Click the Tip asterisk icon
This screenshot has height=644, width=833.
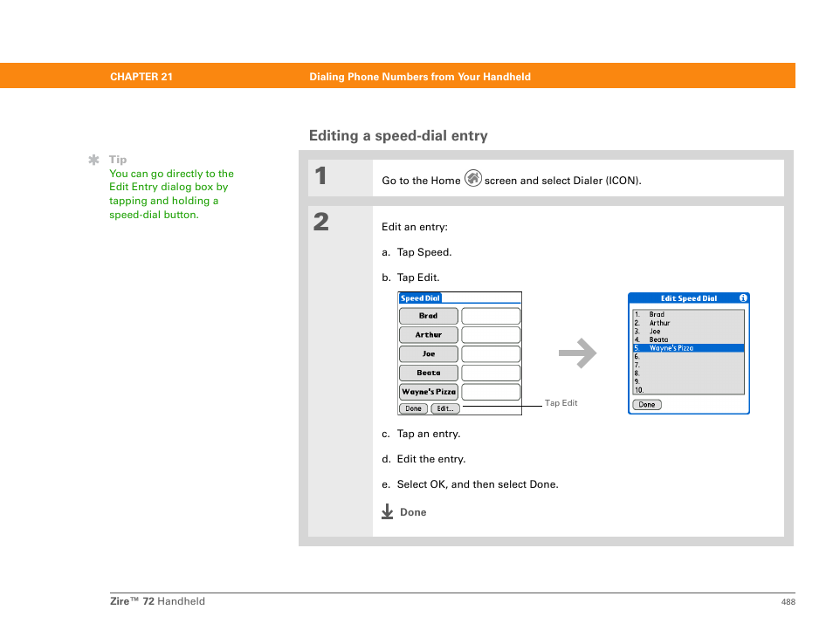(93, 160)
